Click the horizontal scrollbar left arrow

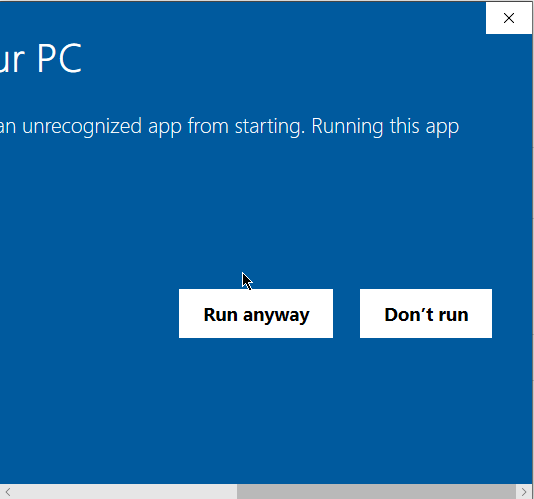pos(7,492)
